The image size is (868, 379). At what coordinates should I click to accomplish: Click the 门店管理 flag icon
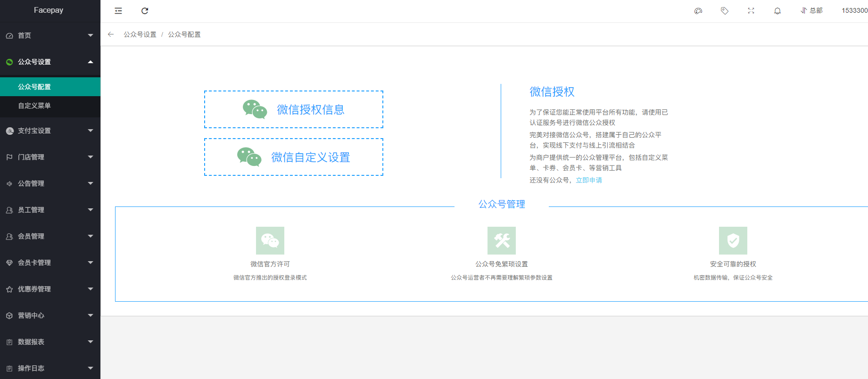click(x=9, y=157)
